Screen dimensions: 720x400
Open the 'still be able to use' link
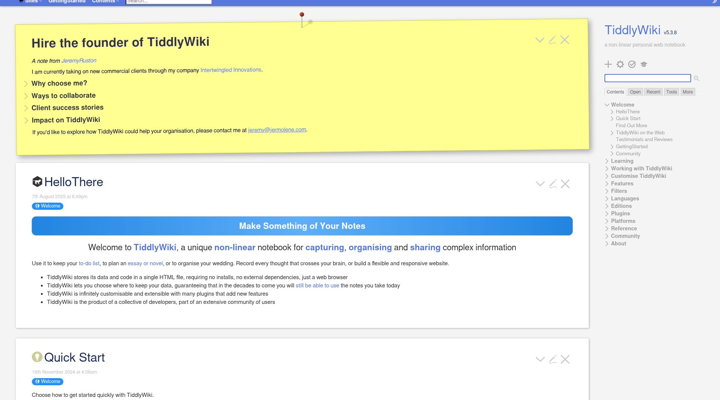(317, 286)
